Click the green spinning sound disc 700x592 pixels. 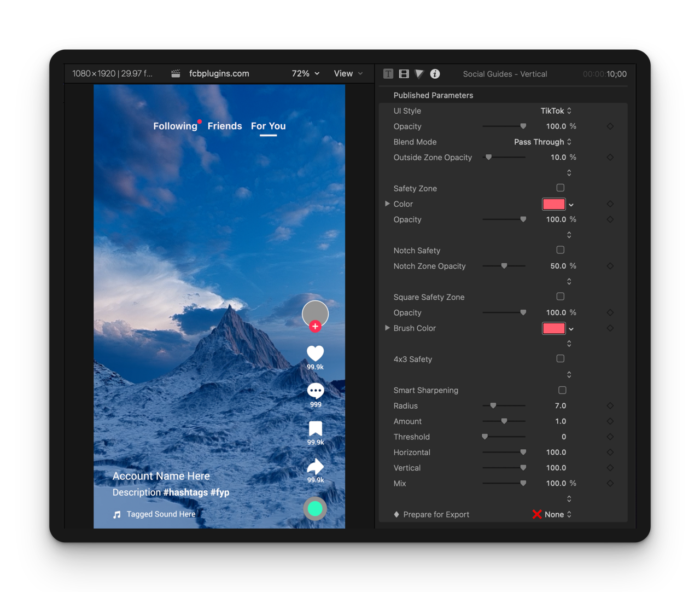point(315,509)
